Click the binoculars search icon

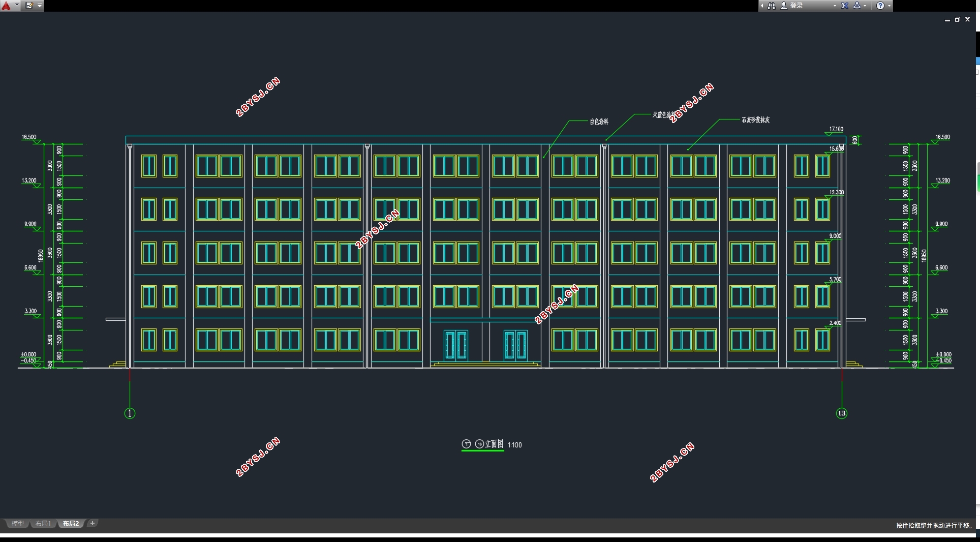(772, 6)
